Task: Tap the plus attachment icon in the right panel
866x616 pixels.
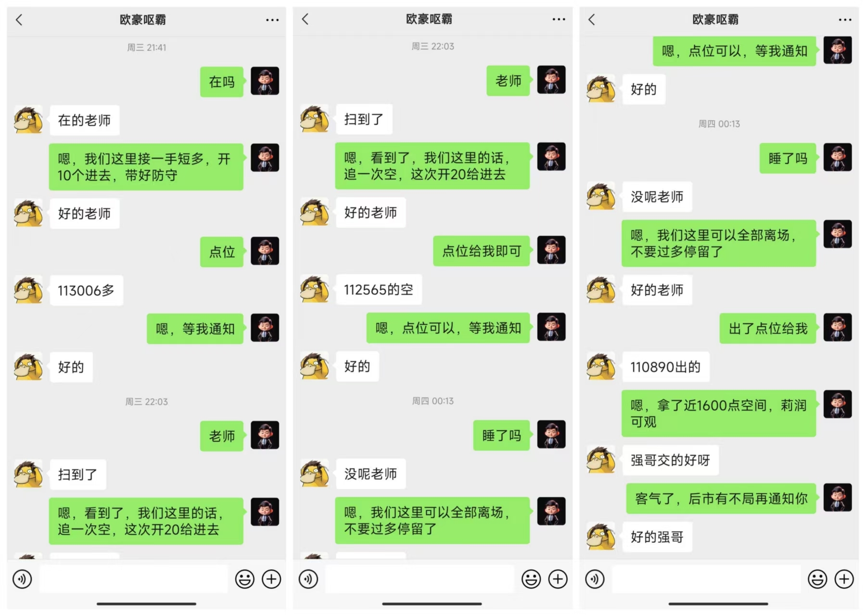Action: tap(844, 579)
